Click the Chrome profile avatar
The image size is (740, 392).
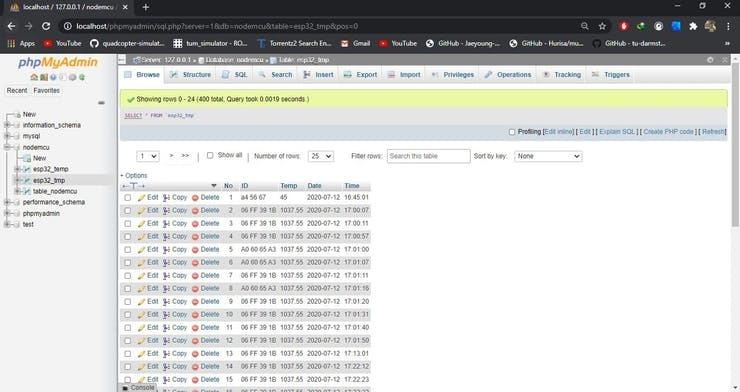click(710, 26)
